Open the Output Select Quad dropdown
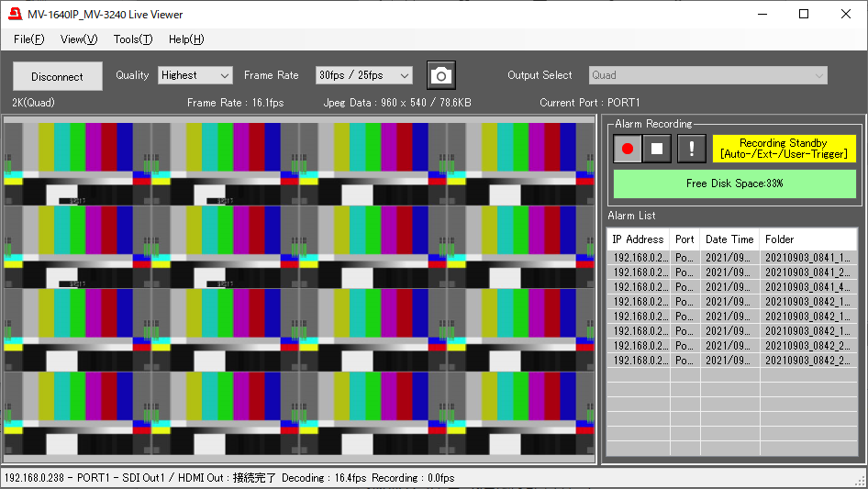868x489 pixels. point(707,75)
